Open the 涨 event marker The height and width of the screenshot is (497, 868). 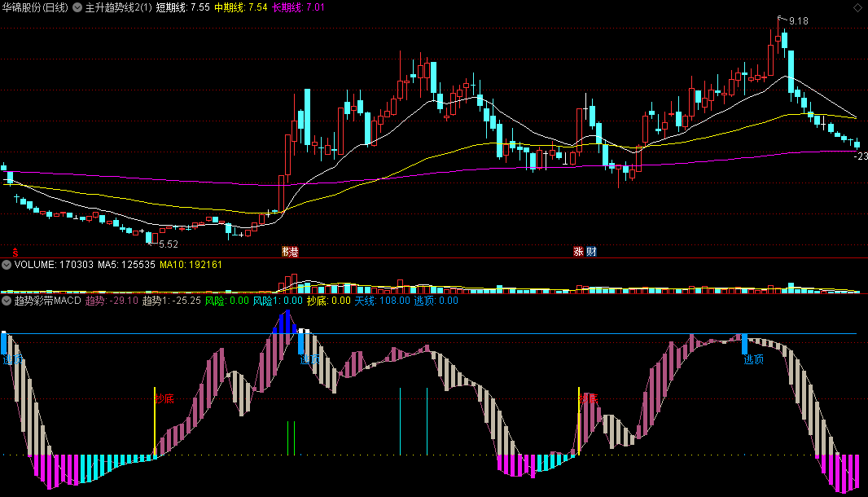pyautogui.click(x=578, y=252)
